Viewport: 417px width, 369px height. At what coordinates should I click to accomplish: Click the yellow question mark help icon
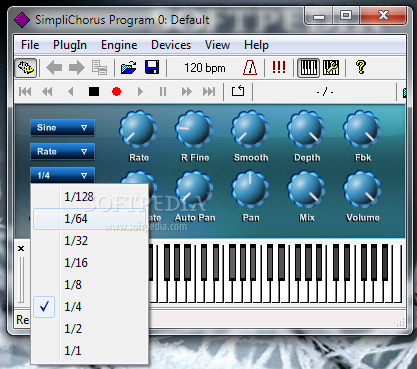[x=361, y=67]
